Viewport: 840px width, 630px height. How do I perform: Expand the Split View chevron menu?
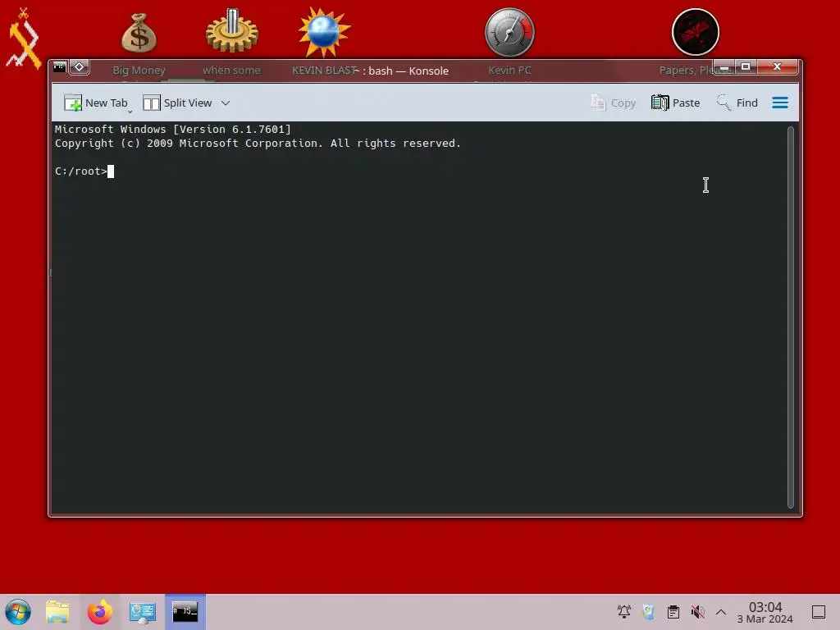point(226,103)
